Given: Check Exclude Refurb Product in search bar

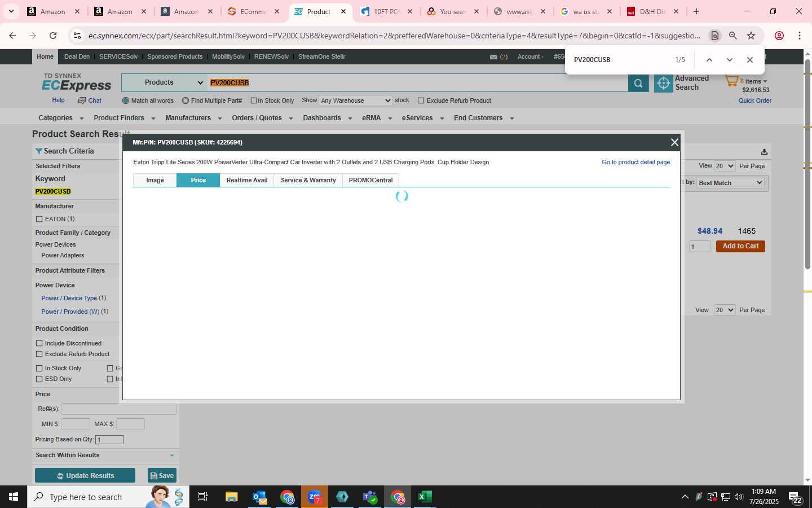Looking at the screenshot, I should tap(421, 100).
